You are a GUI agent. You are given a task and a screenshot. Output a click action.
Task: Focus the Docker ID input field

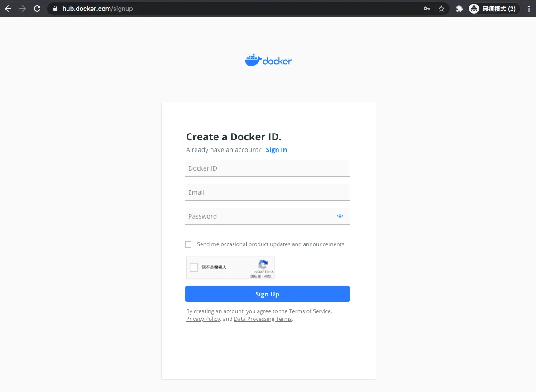tap(267, 168)
